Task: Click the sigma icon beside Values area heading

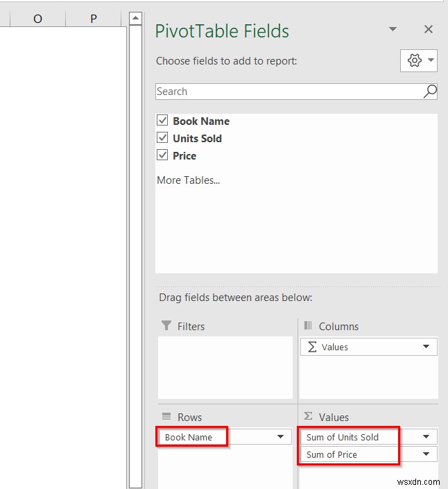Action: (x=308, y=416)
